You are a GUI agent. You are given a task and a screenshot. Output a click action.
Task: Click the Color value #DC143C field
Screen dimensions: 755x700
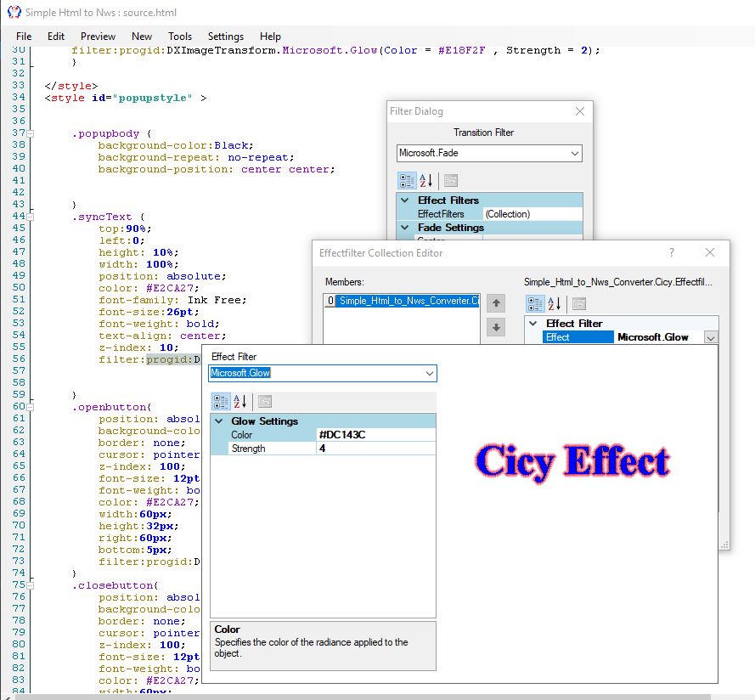click(375, 435)
